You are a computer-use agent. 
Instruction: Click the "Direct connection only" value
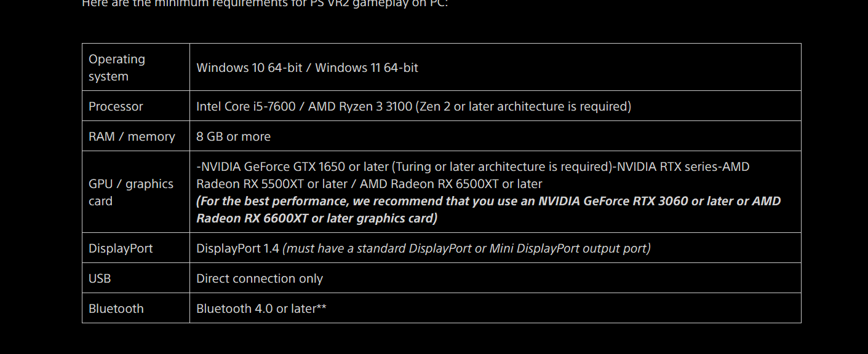260,278
